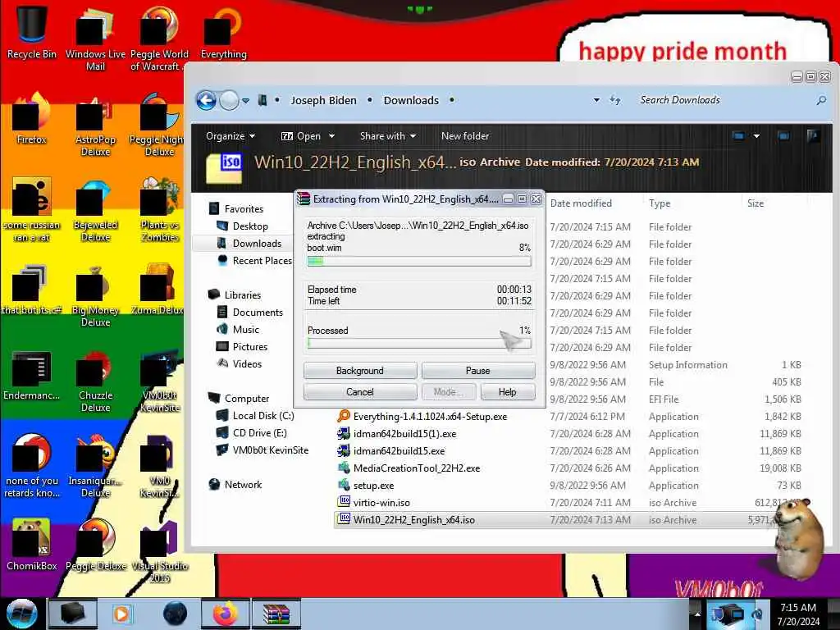This screenshot has height=630, width=840.
Task: Expand the Open button dropdown arrow
Action: [x=331, y=137]
